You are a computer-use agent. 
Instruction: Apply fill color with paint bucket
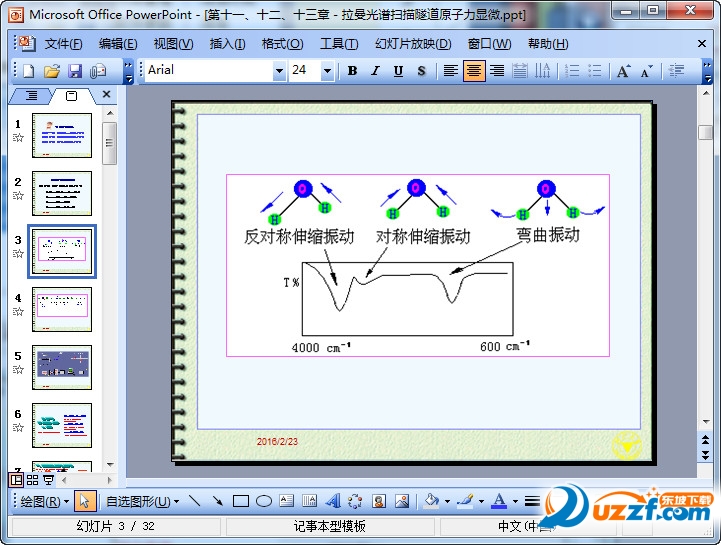click(x=431, y=501)
